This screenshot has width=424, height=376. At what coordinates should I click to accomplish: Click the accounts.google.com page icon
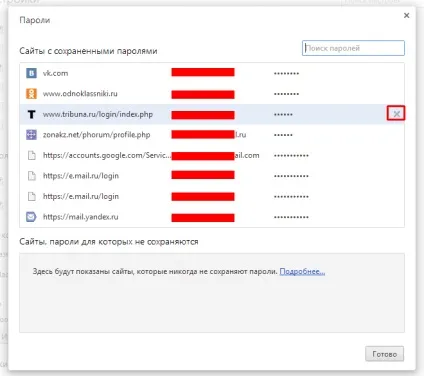[x=31, y=155]
